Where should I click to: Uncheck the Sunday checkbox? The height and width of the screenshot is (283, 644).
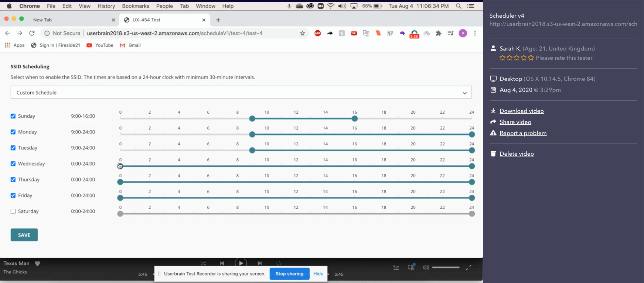[x=13, y=116]
